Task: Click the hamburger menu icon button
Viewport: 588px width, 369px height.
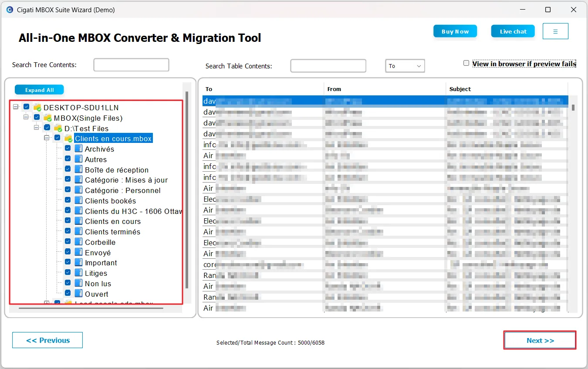Action: (x=555, y=31)
